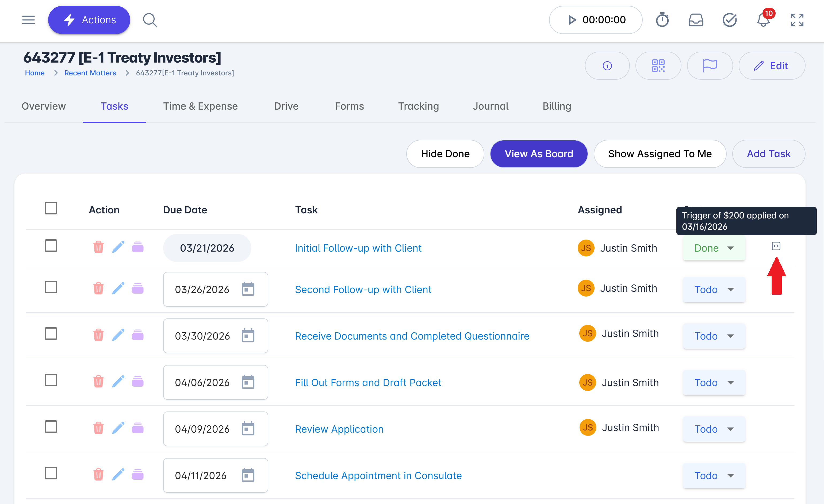The width and height of the screenshot is (824, 504).
Task: Delete the Second Follow-up with Client task
Action: (98, 288)
